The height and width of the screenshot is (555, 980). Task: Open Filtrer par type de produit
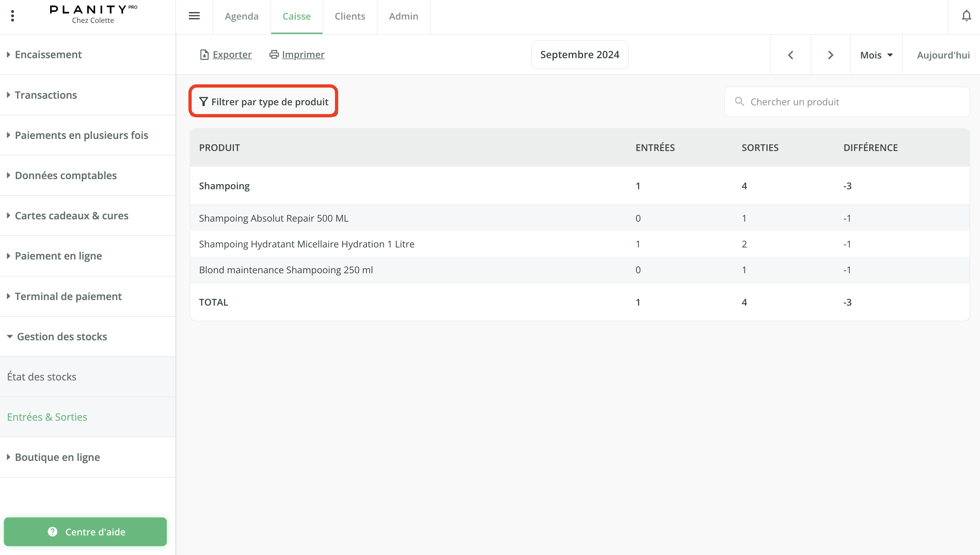pos(264,101)
